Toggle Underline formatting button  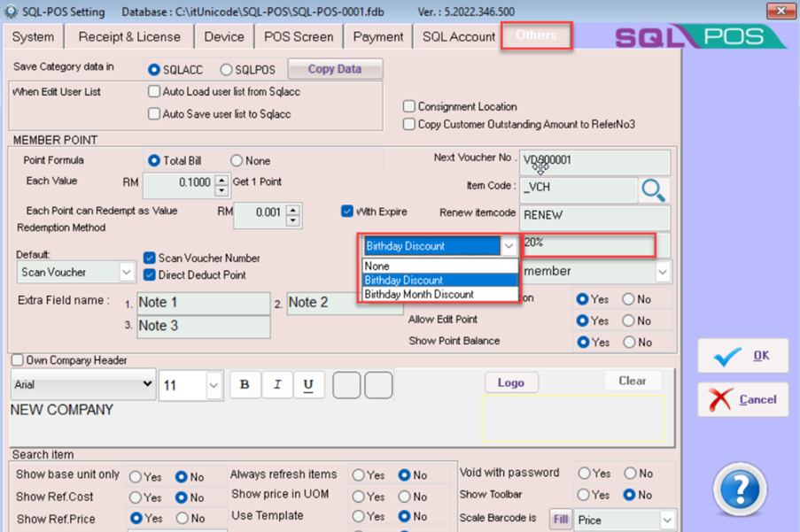(308, 385)
